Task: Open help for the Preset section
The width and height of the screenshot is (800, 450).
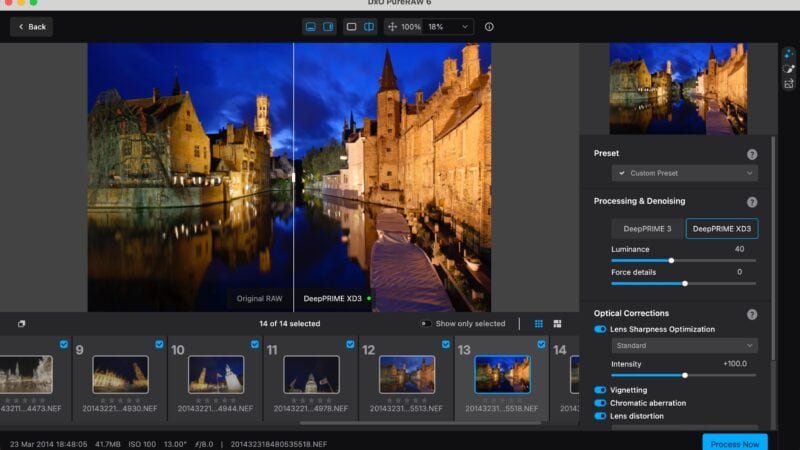Action: click(752, 154)
